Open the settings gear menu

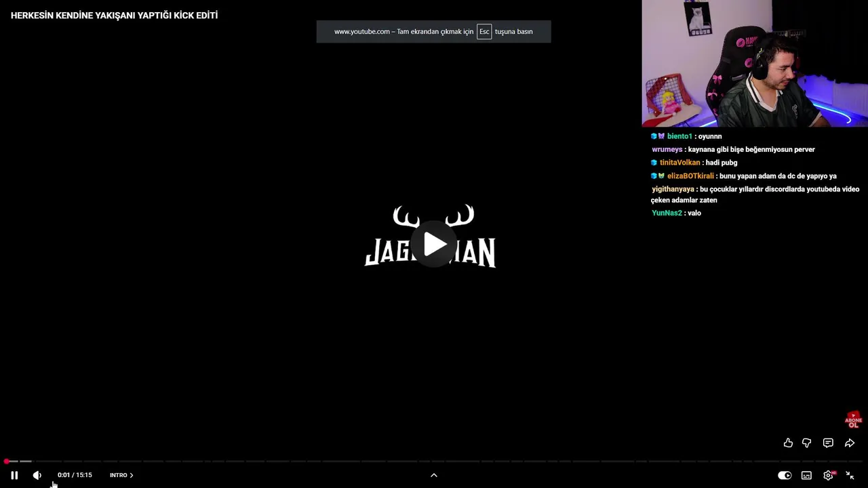tap(828, 475)
